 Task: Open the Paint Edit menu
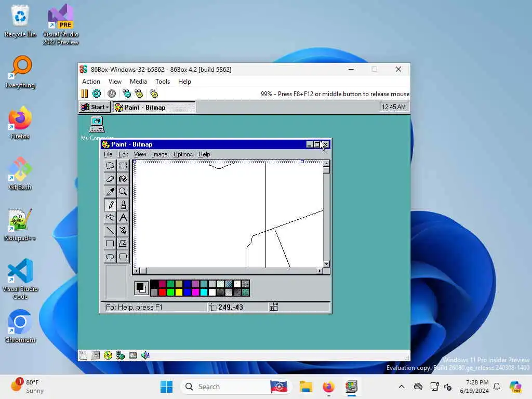[123, 154]
